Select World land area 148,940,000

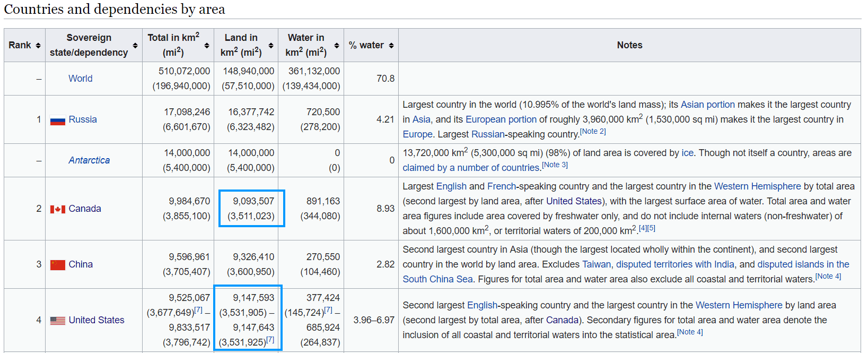pos(249,71)
